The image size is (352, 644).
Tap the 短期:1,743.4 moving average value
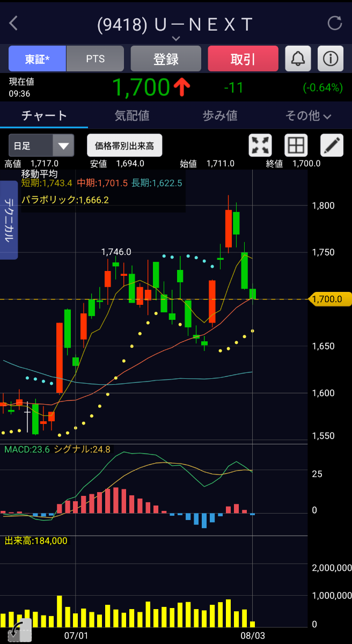click(47, 184)
